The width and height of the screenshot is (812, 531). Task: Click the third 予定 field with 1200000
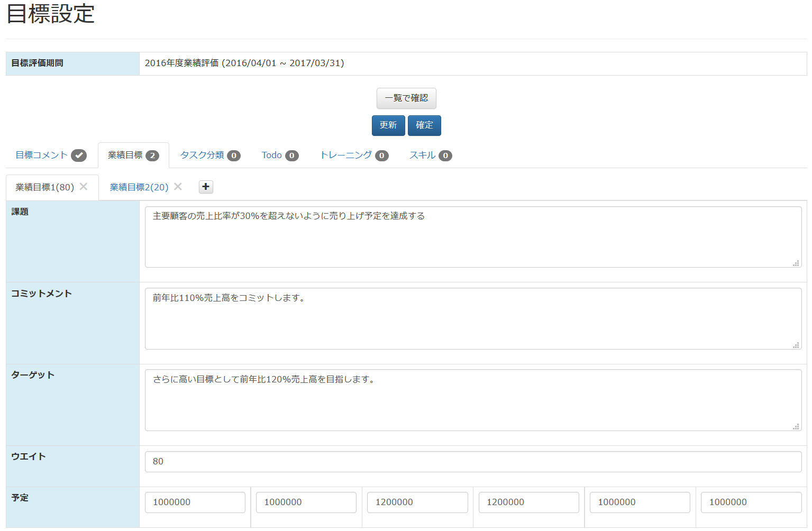click(x=417, y=502)
